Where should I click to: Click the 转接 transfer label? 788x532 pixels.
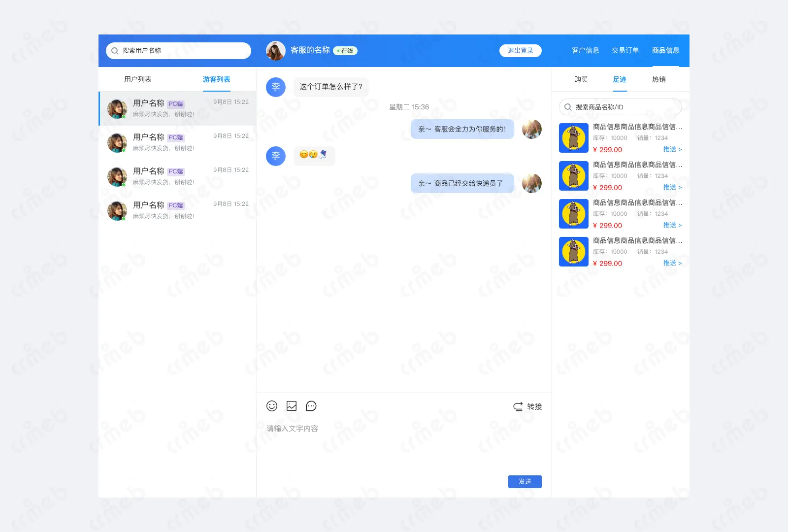point(534,406)
